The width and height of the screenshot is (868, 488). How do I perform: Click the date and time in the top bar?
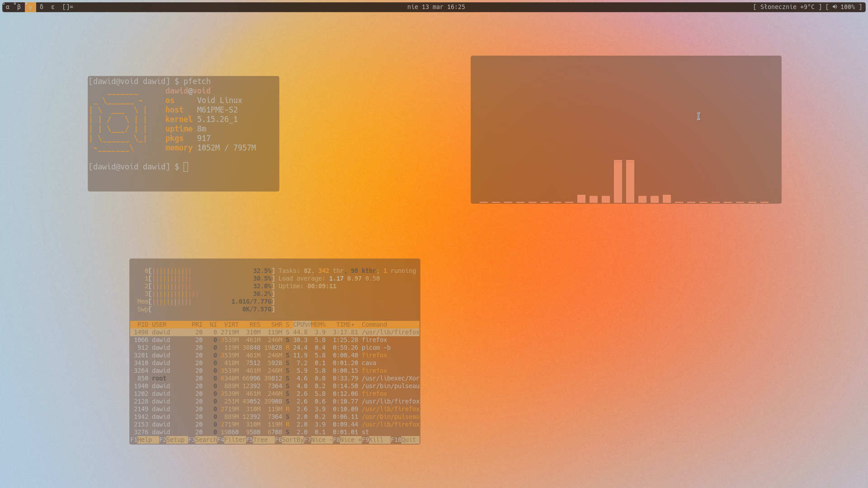pos(436,7)
